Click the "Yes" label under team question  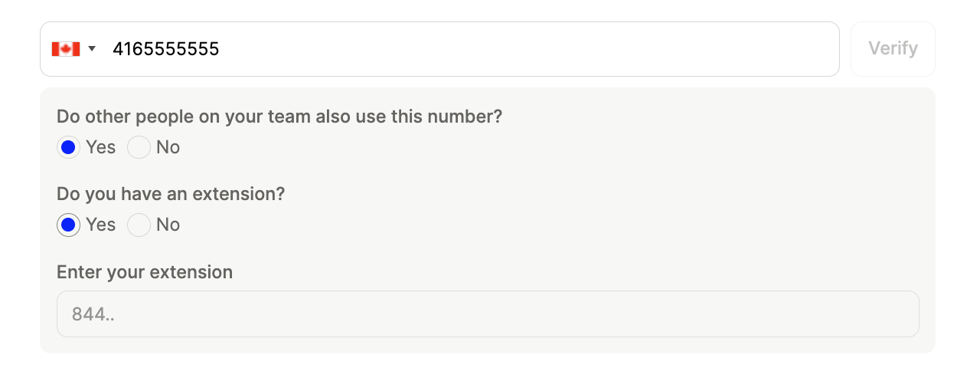(x=100, y=147)
